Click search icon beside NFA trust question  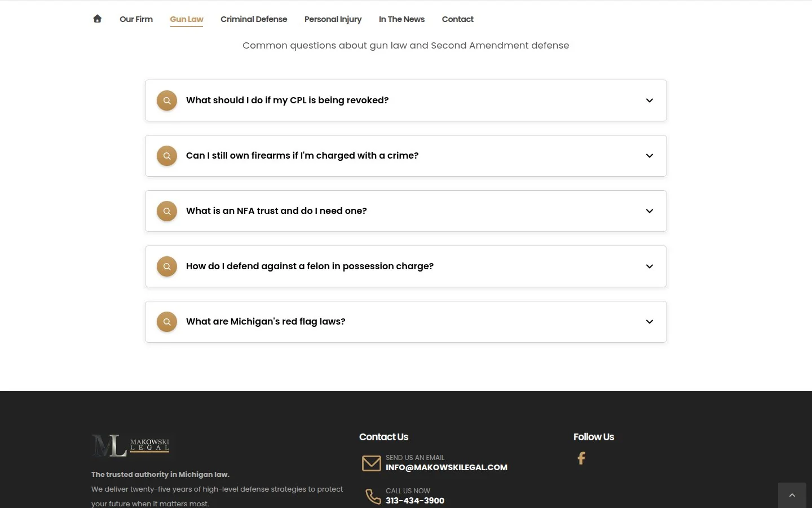click(x=167, y=211)
